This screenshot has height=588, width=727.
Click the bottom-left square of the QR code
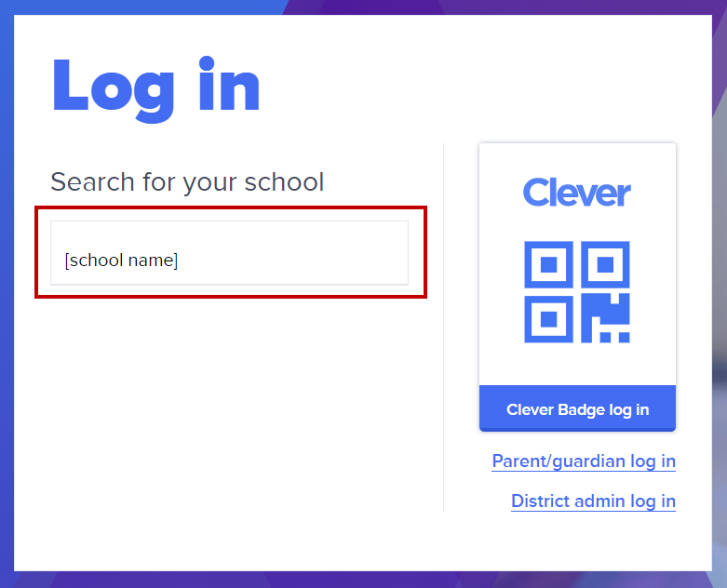pos(548,319)
